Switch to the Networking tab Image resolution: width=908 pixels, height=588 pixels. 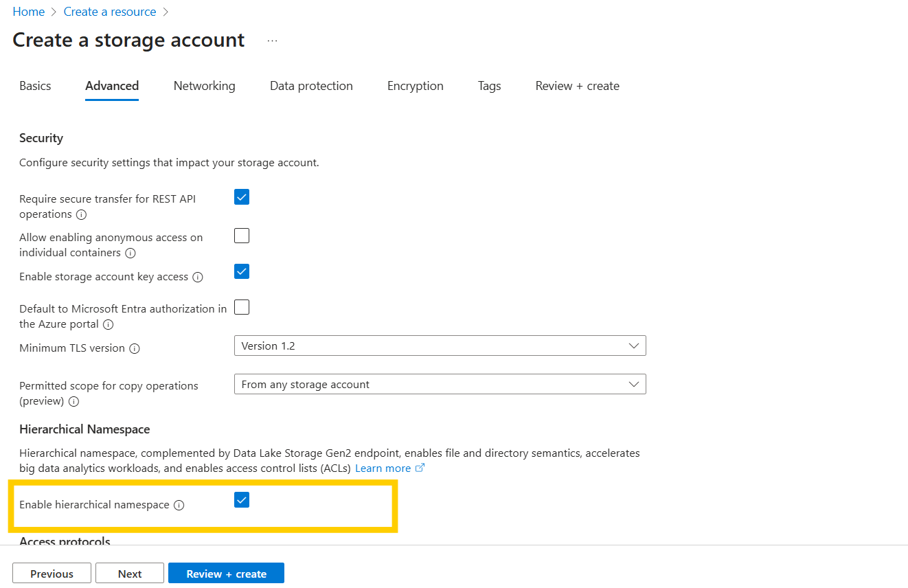click(204, 85)
